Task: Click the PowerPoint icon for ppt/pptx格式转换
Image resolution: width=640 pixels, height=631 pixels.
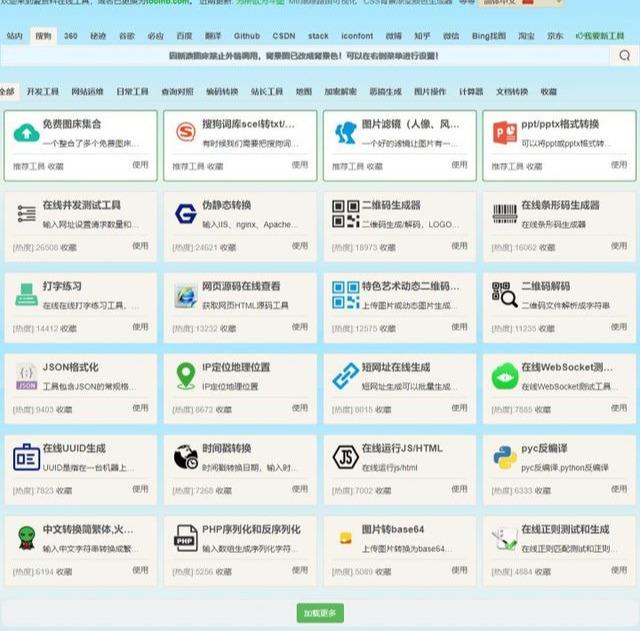Action: pos(505,133)
